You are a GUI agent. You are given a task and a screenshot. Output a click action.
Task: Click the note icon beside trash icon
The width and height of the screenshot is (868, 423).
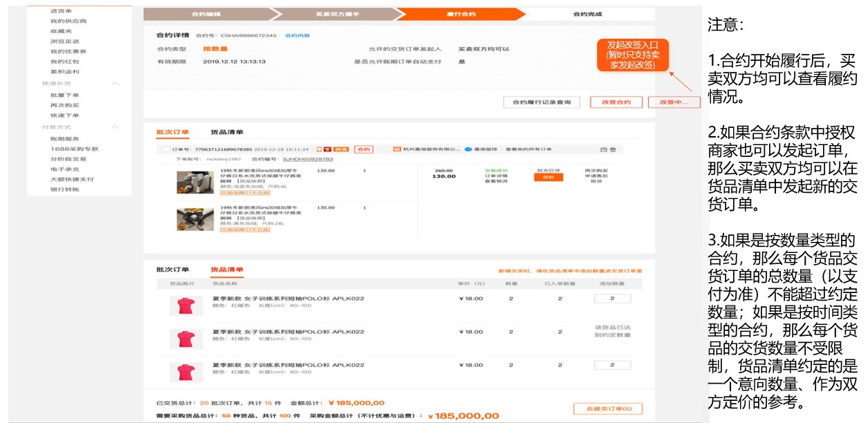[603, 149]
